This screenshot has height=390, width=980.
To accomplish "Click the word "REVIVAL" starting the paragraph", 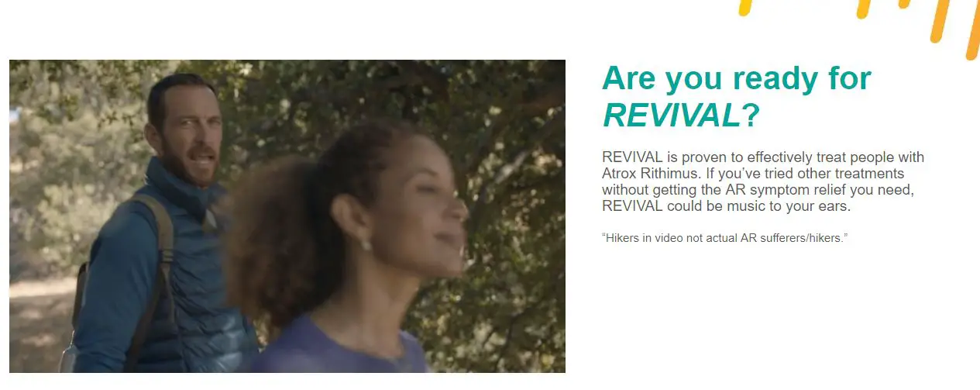I will click(631, 157).
